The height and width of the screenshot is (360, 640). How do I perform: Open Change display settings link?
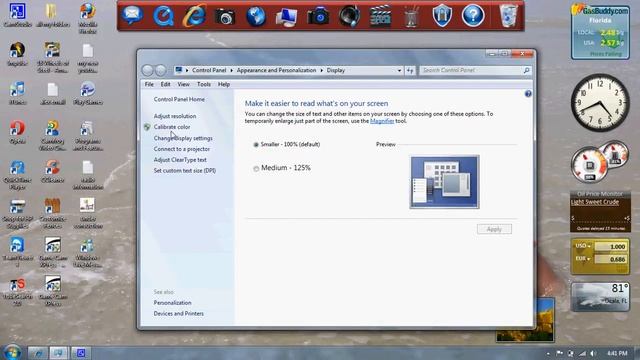(x=183, y=138)
